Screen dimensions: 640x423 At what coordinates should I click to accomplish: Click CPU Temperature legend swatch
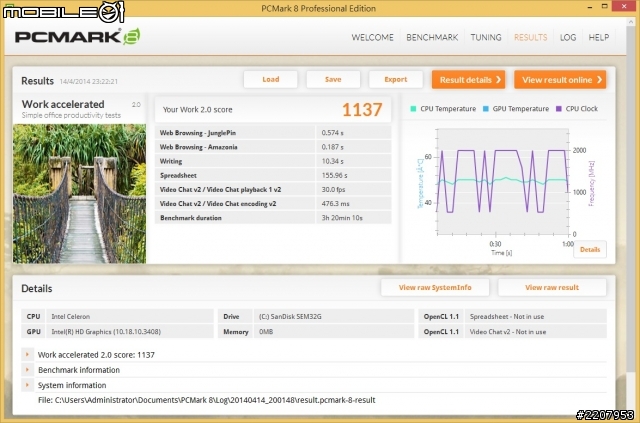click(413, 109)
